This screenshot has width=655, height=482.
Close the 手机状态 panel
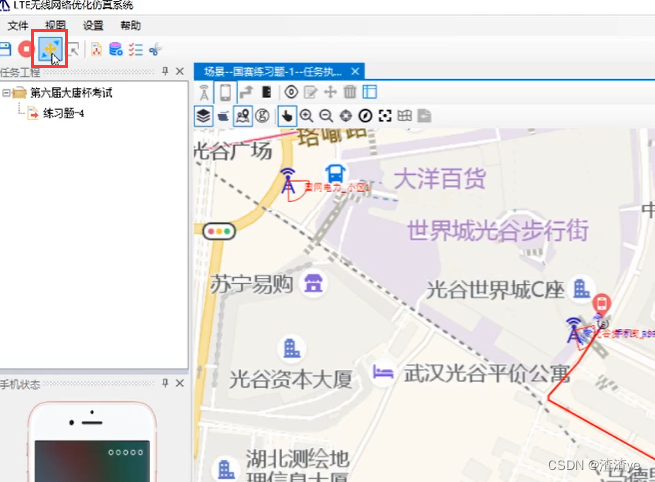(x=180, y=383)
